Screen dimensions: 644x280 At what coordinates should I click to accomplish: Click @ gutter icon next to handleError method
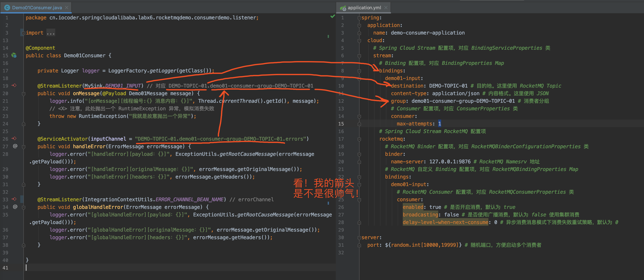[x=15, y=146]
